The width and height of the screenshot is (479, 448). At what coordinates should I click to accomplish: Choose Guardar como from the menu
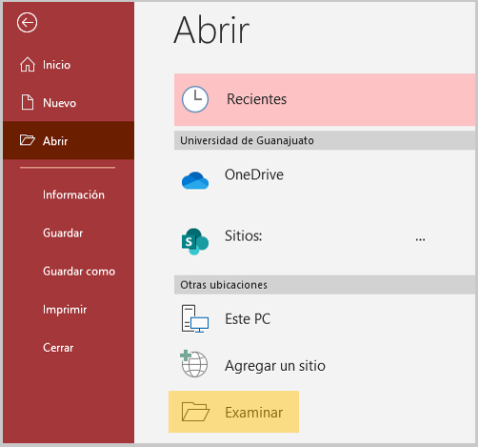pyautogui.click(x=79, y=272)
